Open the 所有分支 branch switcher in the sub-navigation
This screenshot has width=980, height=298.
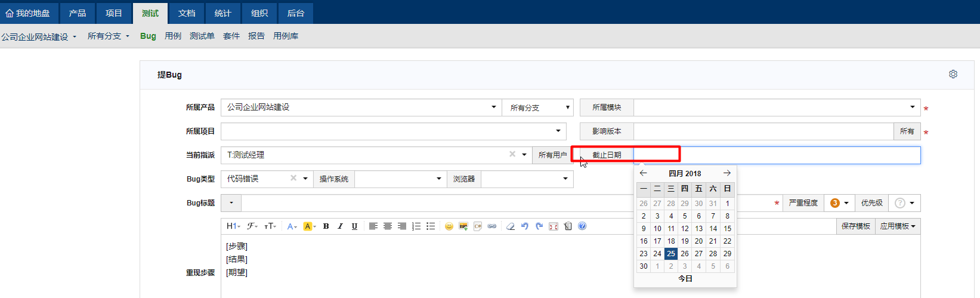click(x=109, y=36)
